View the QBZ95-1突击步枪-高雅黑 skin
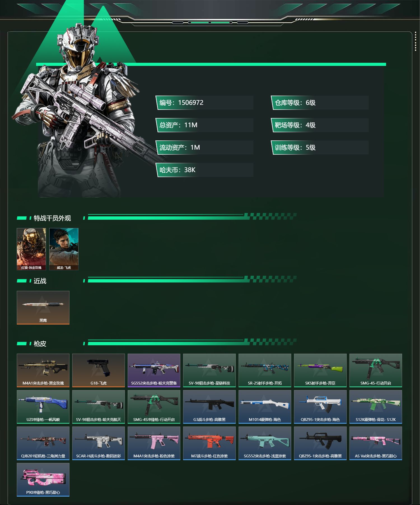This screenshot has height=505, width=420. (320, 443)
